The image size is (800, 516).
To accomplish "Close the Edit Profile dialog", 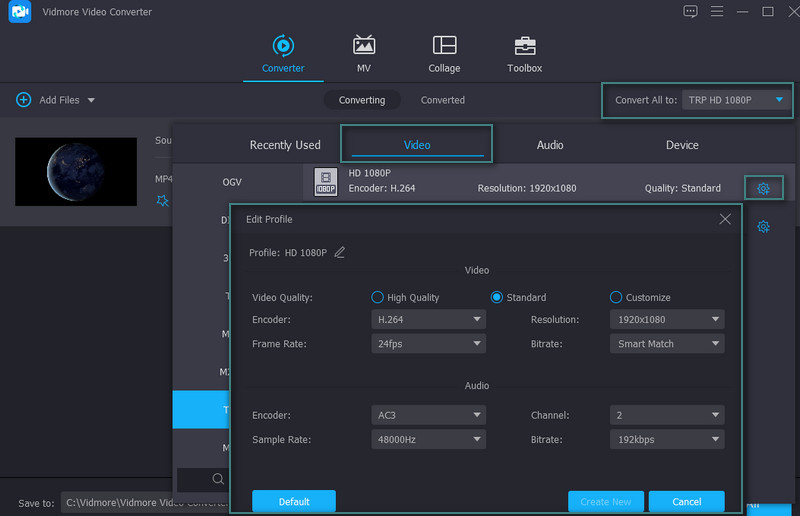I will click(x=724, y=219).
